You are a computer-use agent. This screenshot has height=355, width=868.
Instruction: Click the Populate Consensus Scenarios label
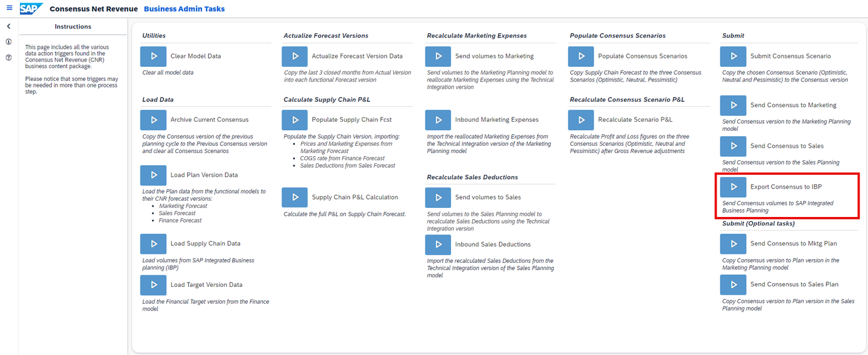point(643,56)
